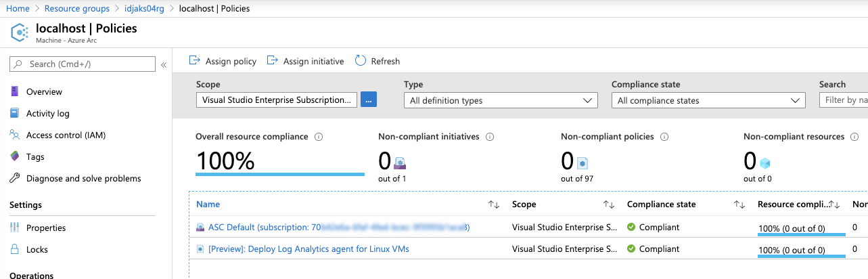Open the ASC Default initiative link
868x279 pixels.
pyautogui.click(x=338, y=227)
